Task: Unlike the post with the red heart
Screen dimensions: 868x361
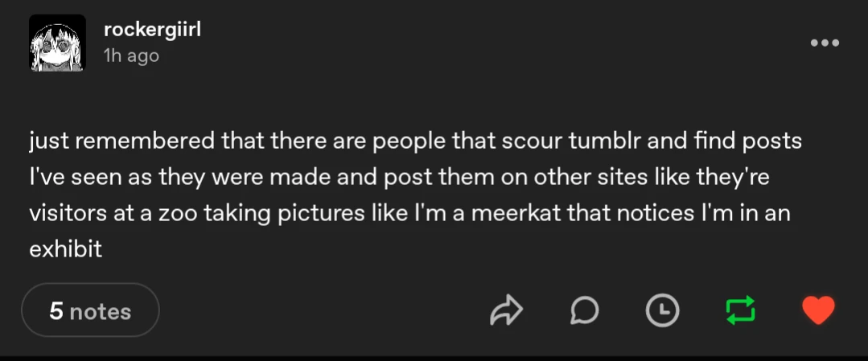Action: (818, 310)
